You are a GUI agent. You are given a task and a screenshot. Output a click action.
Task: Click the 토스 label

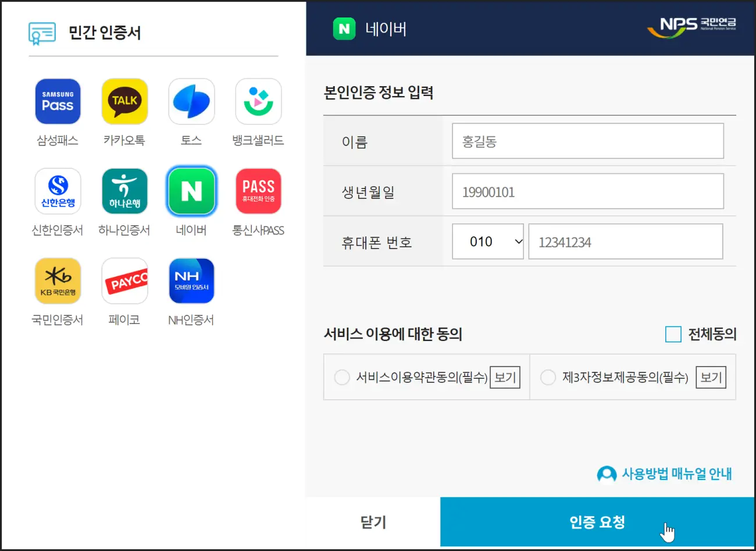point(191,140)
